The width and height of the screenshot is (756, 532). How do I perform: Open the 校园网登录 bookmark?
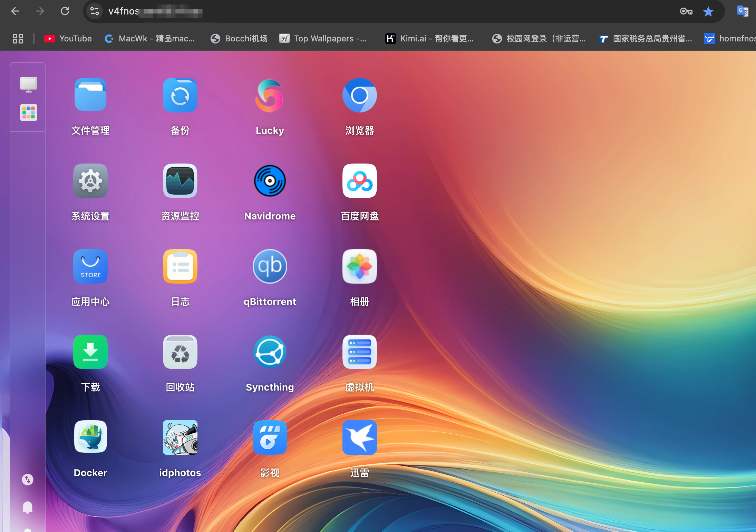tap(539, 39)
